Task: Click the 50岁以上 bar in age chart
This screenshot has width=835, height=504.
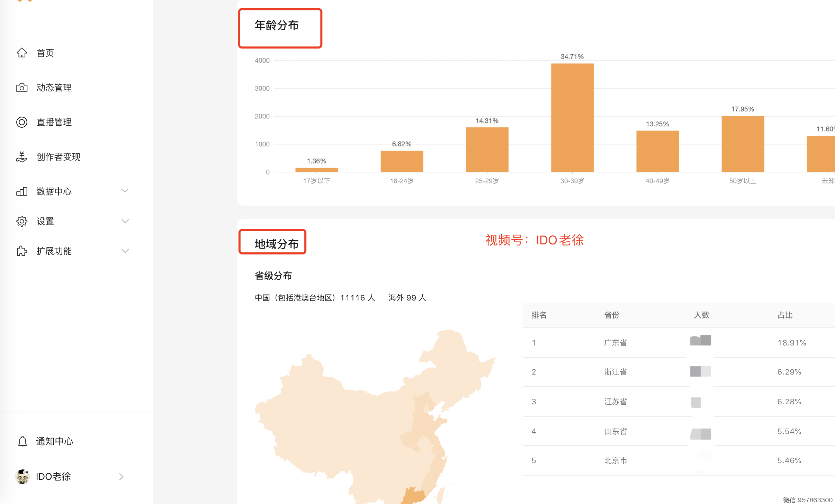Action: coord(743,144)
